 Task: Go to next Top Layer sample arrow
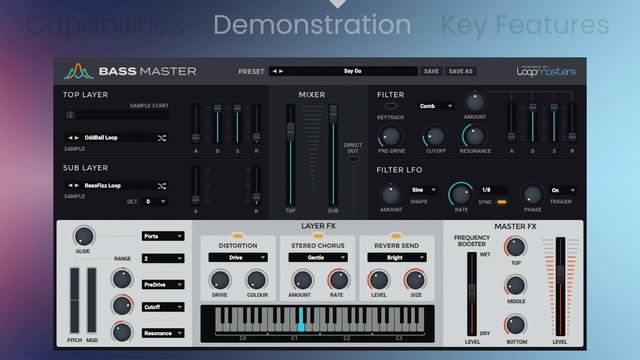pos(77,138)
